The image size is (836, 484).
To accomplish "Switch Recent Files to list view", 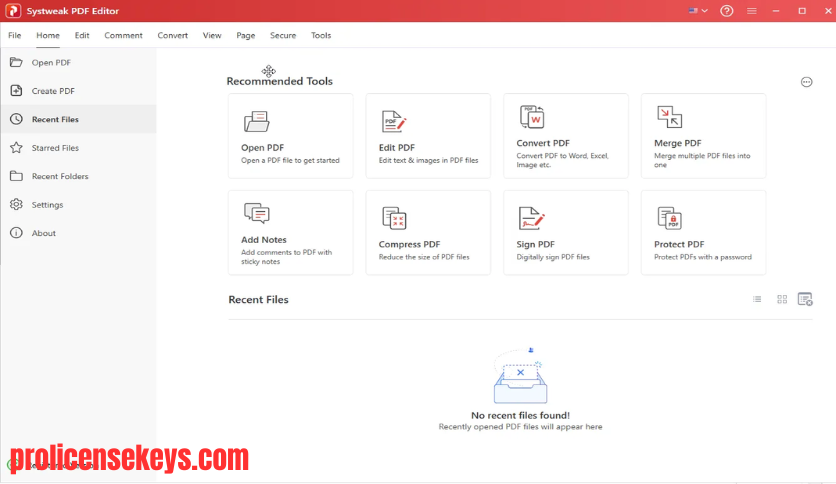I will click(757, 300).
